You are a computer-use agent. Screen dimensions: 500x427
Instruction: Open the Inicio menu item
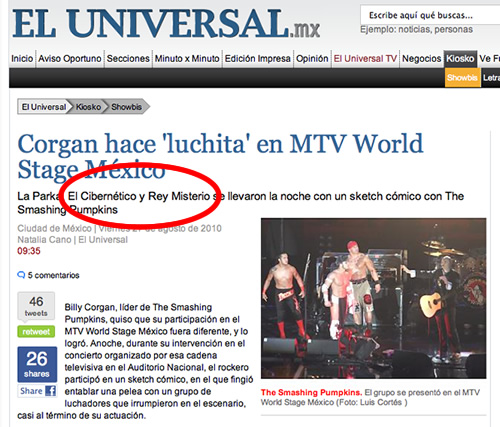coord(22,59)
